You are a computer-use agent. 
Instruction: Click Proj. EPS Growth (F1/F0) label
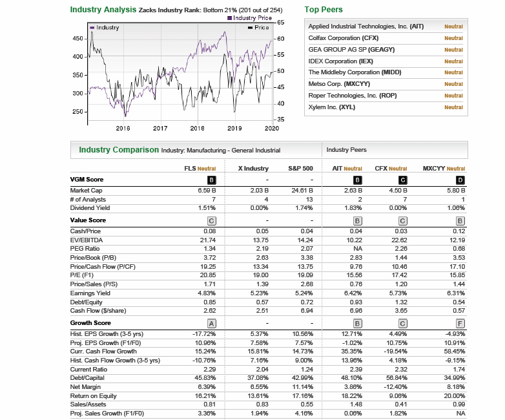[x=106, y=342]
